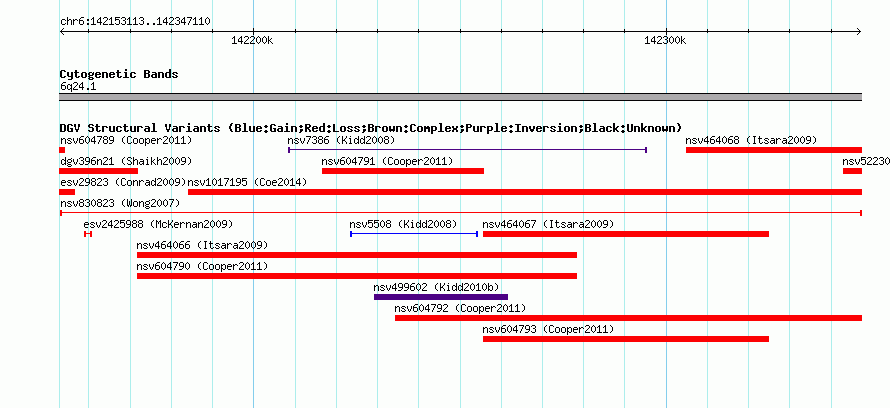The image size is (890, 408).
Task: Click the gray 6q24.1 cytogenetic band bar
Action: point(460,97)
